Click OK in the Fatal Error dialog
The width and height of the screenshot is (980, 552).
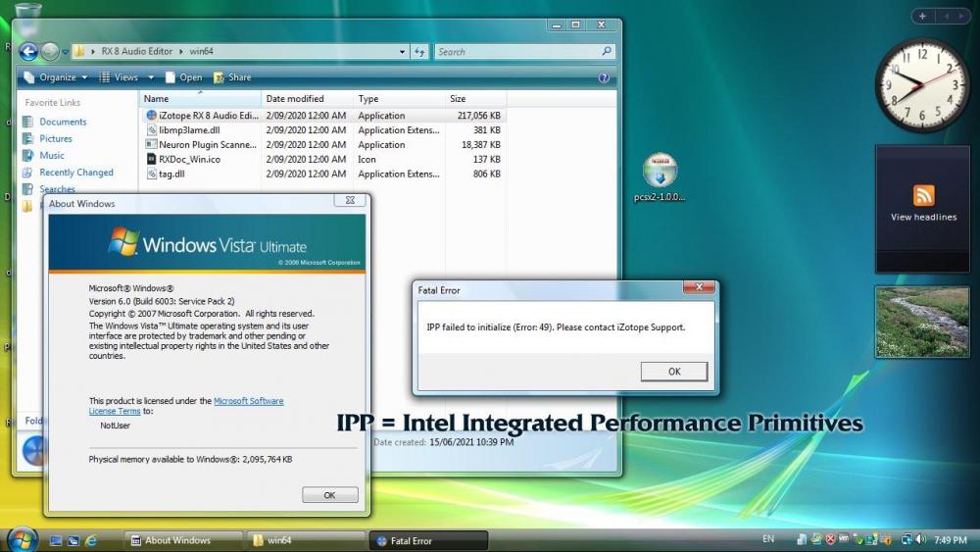click(x=674, y=372)
